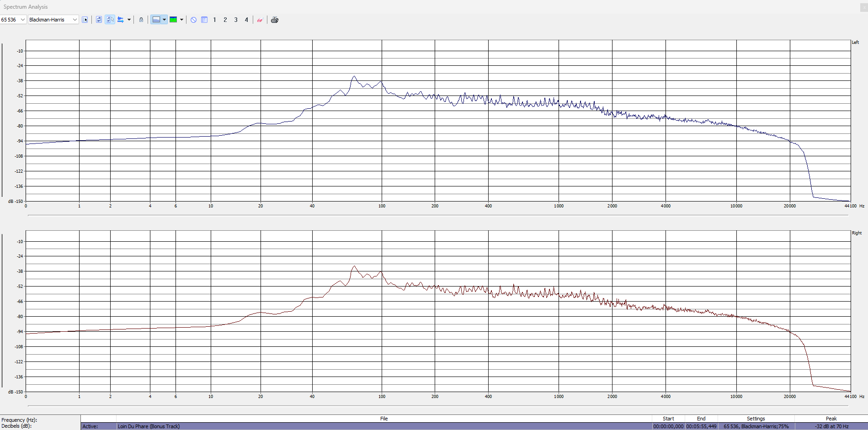Open the Blackman-Harris window type dropdown
The image size is (868, 430).
point(75,20)
